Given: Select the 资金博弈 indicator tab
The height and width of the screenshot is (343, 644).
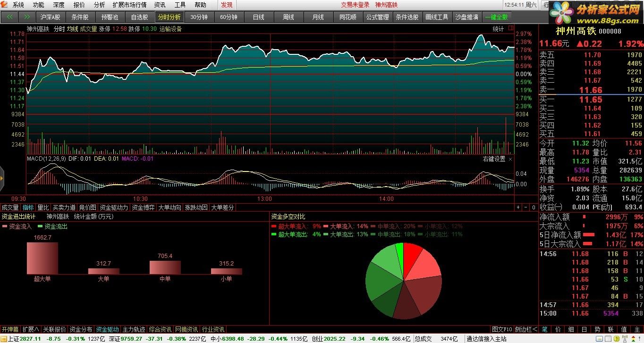Looking at the screenshot, I should (x=143, y=207).
